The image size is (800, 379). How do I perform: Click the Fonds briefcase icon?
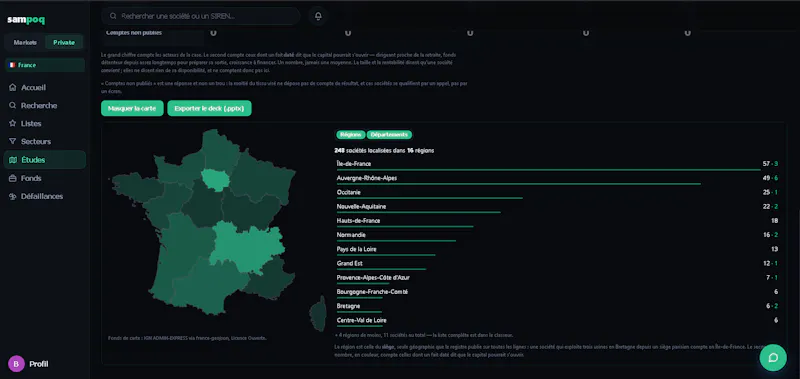click(x=13, y=178)
